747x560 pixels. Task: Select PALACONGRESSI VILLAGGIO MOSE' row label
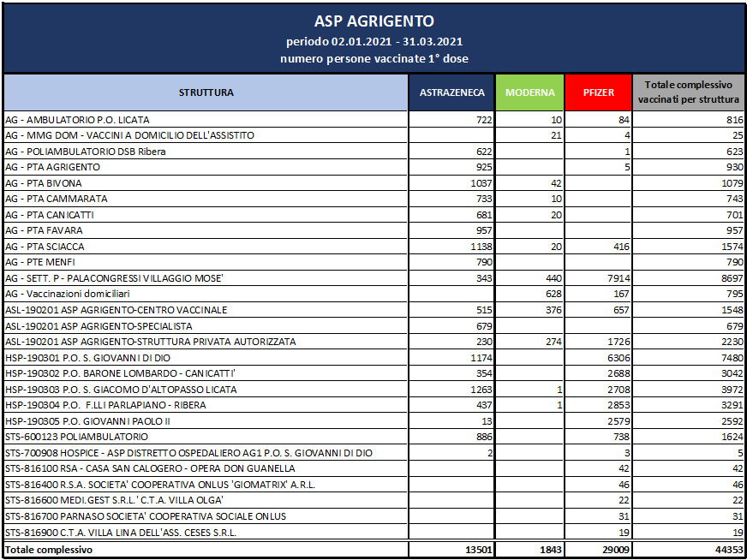coord(114,278)
